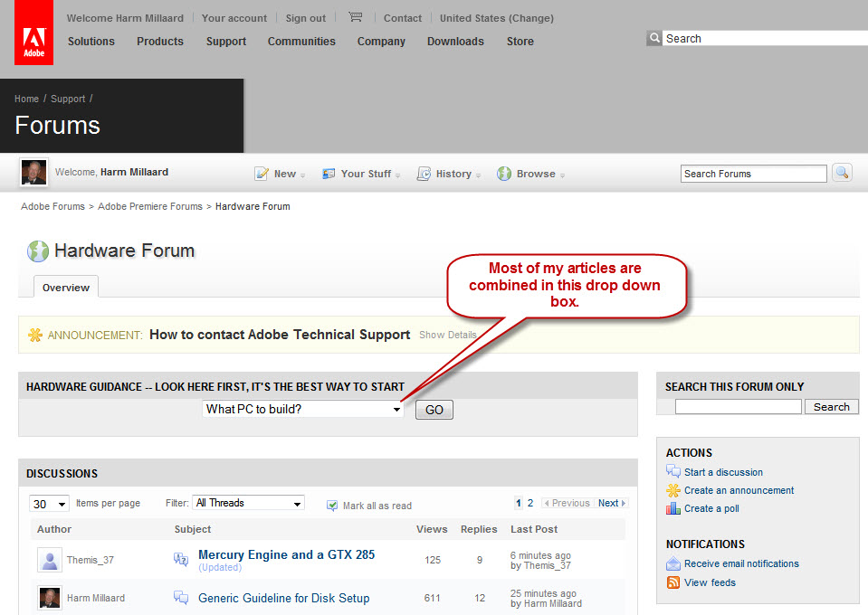Click the Generic Guideline thread discussion icon

click(x=181, y=597)
